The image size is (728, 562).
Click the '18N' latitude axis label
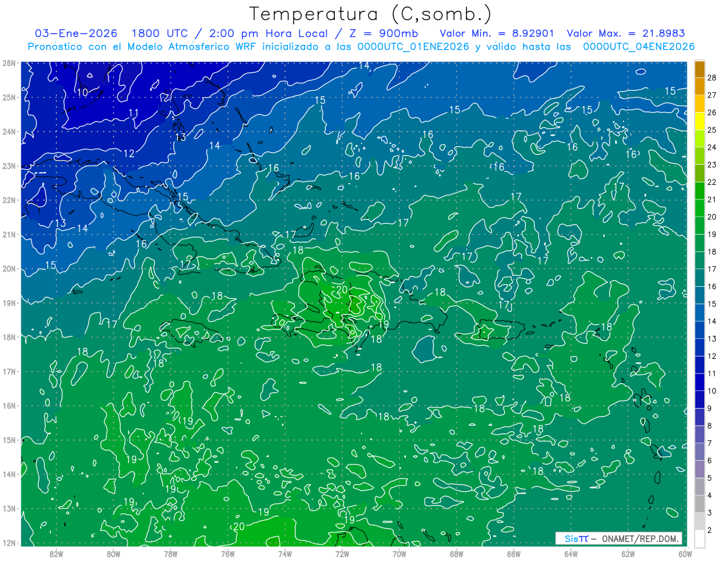8,337
